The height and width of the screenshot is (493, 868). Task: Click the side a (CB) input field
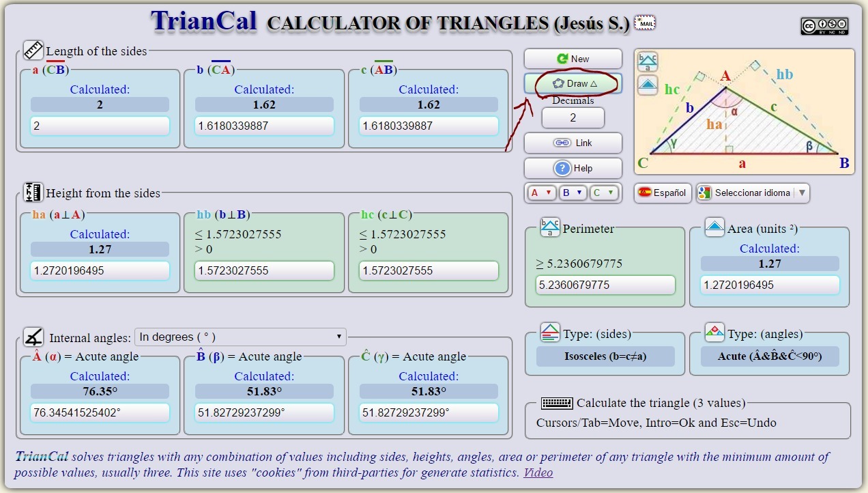coord(100,126)
